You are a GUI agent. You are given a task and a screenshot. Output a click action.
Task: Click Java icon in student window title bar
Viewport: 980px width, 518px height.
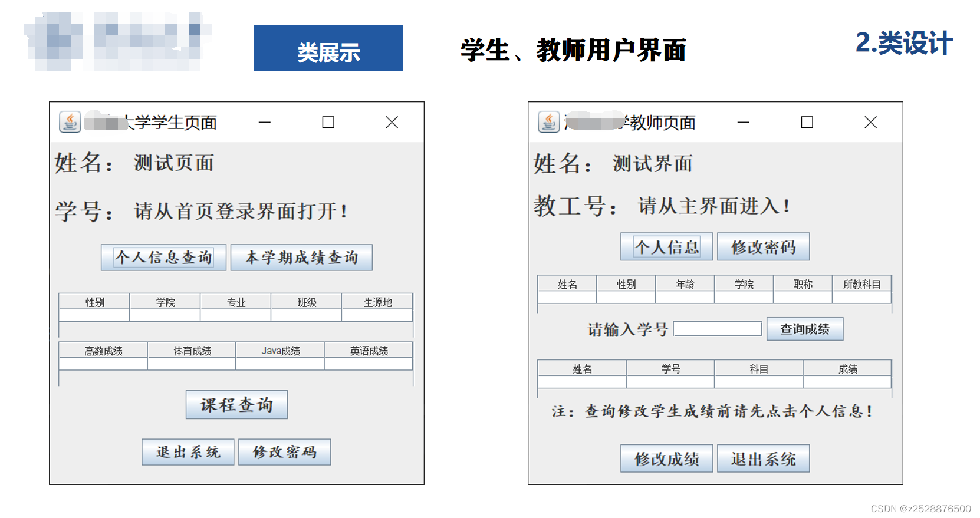(70, 122)
